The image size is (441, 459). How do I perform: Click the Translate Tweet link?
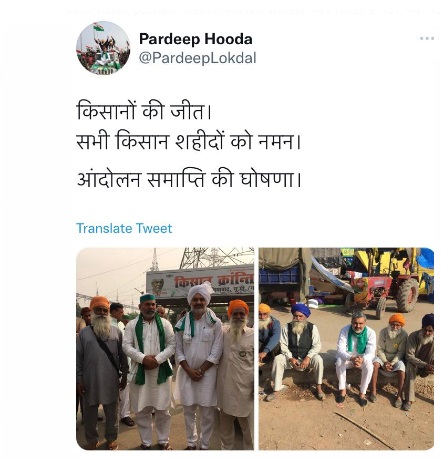pyautogui.click(x=124, y=228)
